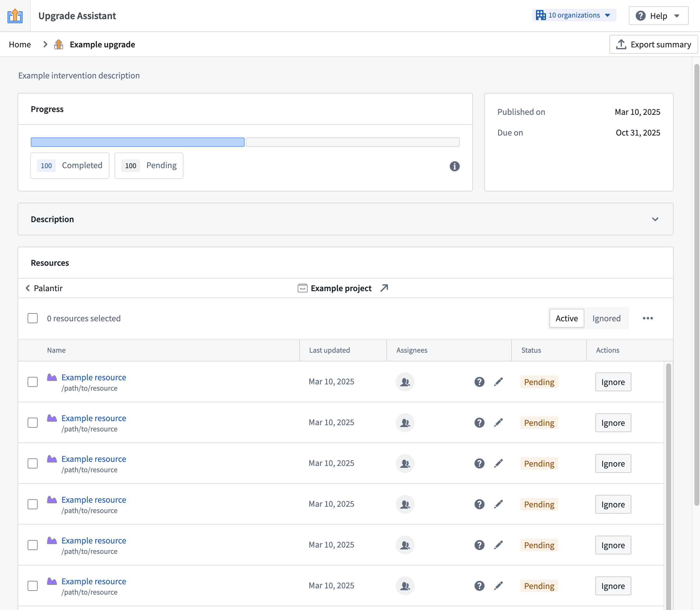The width and height of the screenshot is (700, 610).
Task: Check the first Example resource checkbox
Action: [x=33, y=382]
